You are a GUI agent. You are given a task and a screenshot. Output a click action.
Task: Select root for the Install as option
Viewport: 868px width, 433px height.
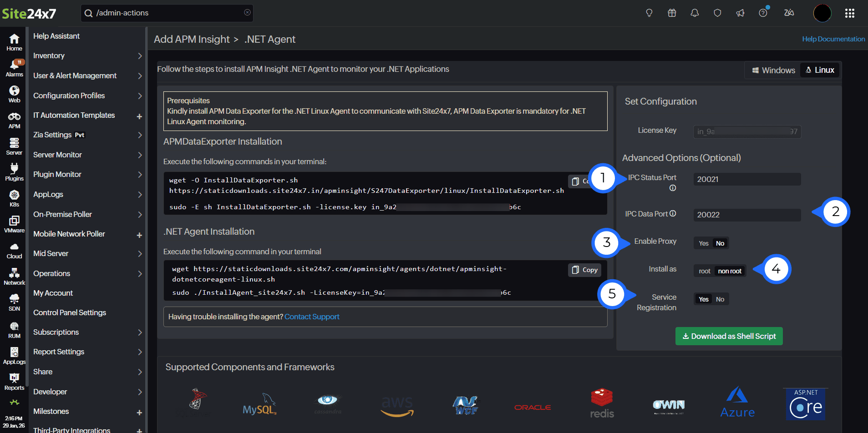pyautogui.click(x=704, y=271)
